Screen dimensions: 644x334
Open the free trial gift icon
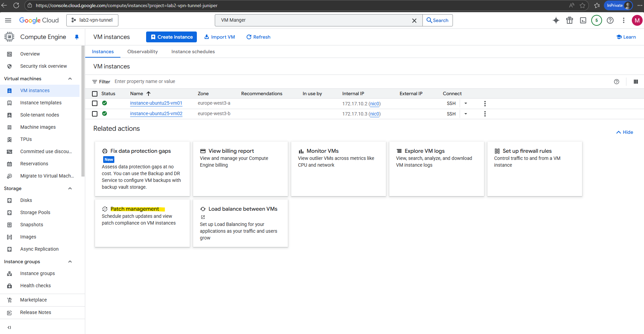(570, 20)
